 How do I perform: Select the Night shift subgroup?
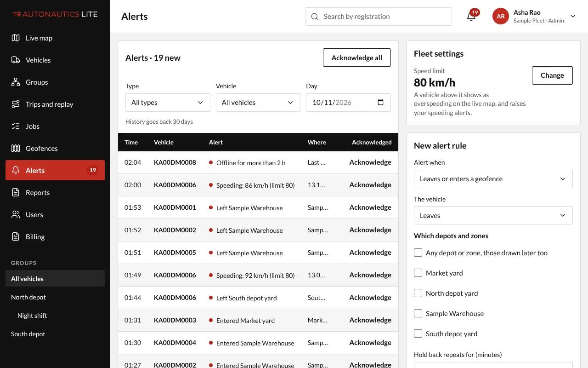[x=55, y=316]
